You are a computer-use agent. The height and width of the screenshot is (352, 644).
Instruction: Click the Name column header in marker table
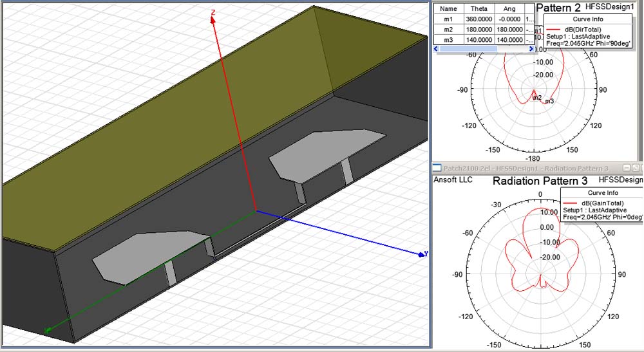[448, 9]
